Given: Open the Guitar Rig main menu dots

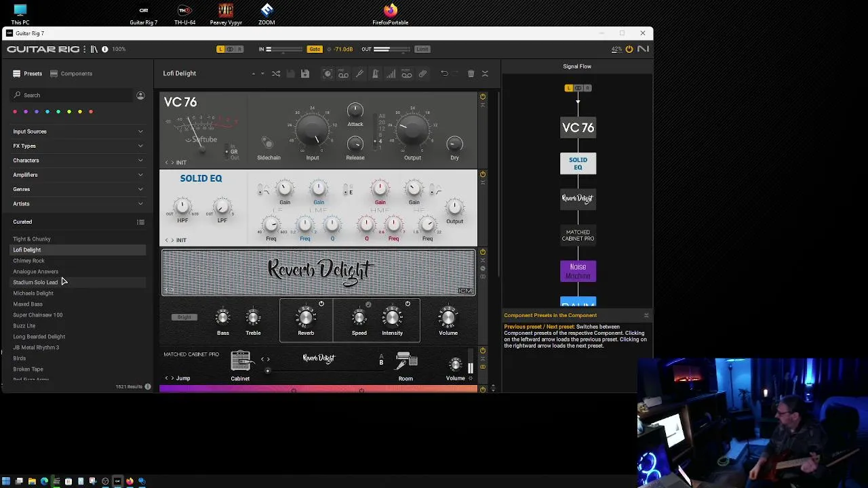Looking at the screenshot, I should tap(84, 49).
